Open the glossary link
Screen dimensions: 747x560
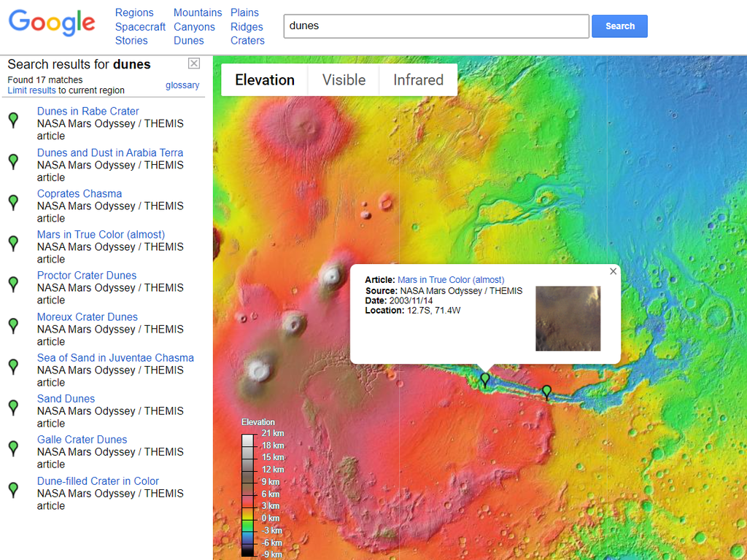tap(182, 85)
